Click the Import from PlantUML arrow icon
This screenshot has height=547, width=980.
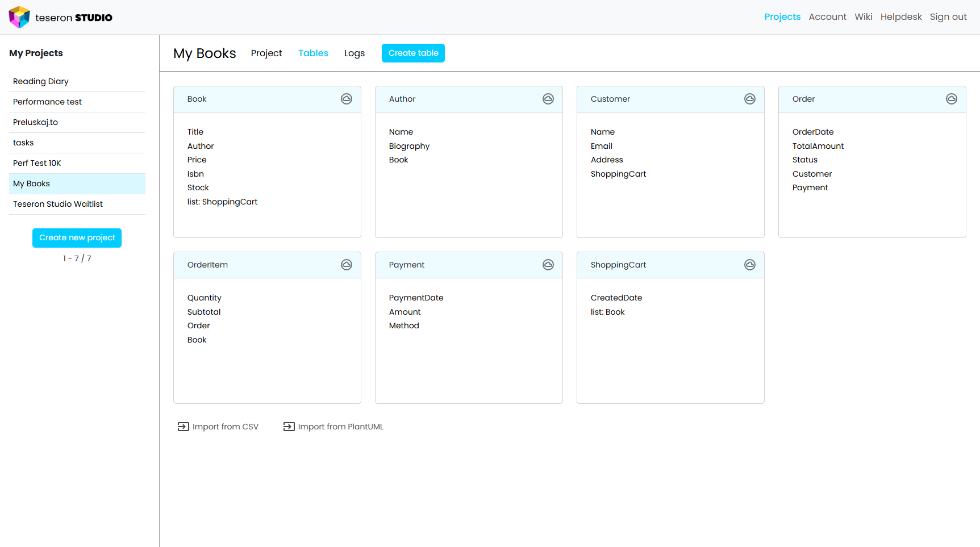pos(289,427)
